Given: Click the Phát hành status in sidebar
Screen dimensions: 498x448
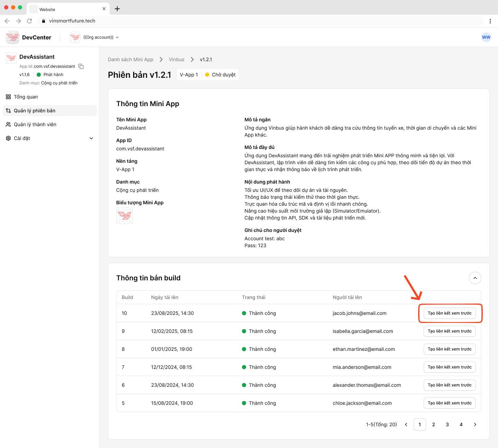Looking at the screenshot, I should pyautogui.click(x=50, y=75).
